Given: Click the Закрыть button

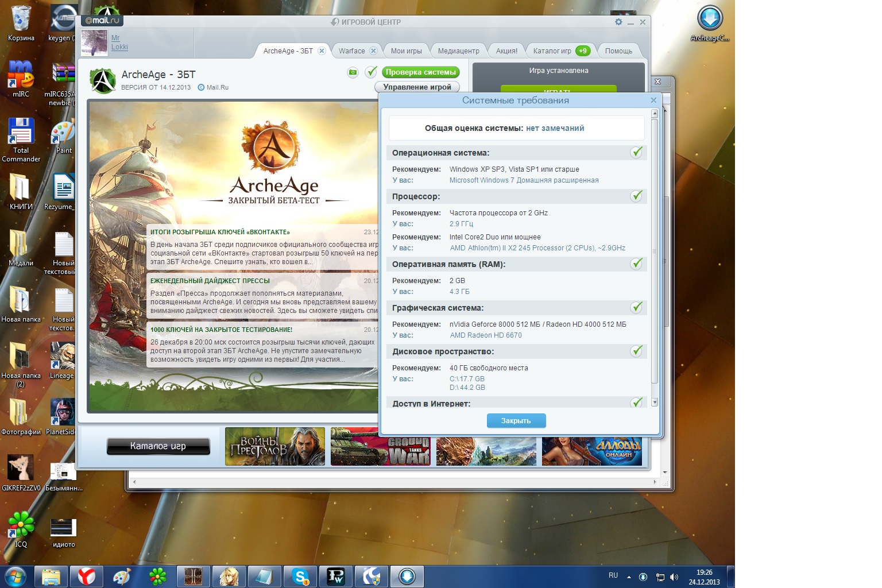Looking at the screenshot, I should click(516, 421).
